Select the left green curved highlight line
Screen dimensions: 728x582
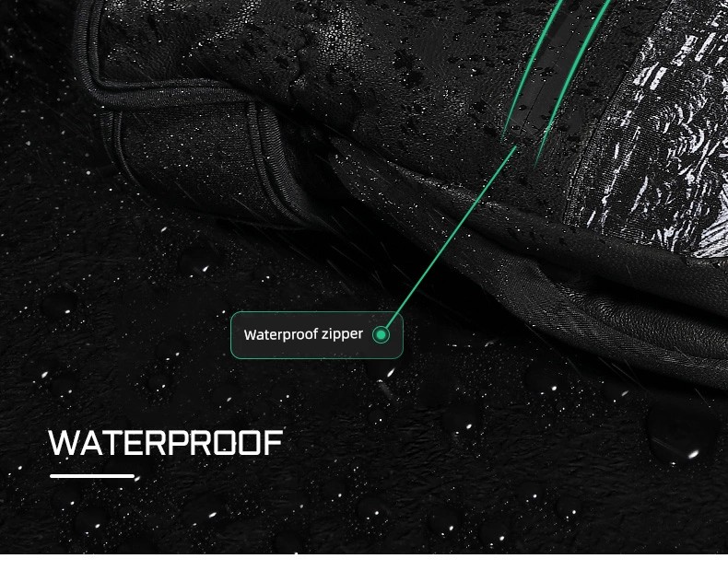coord(532,70)
